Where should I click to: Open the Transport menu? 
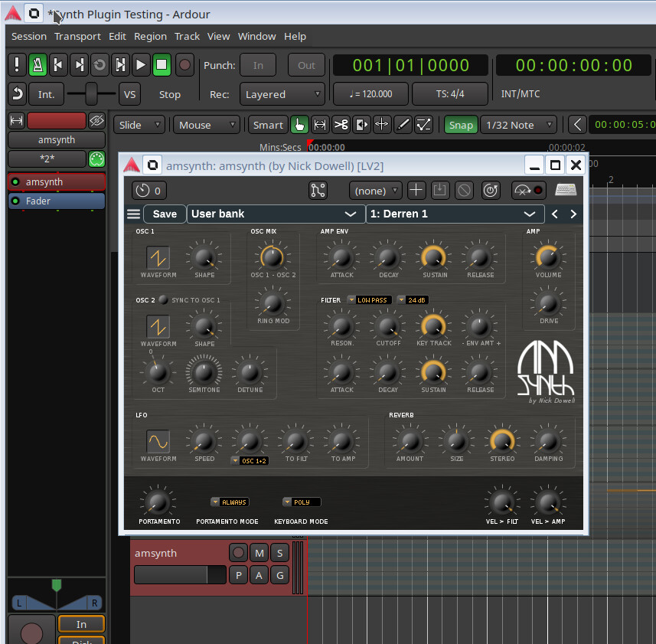pos(77,36)
